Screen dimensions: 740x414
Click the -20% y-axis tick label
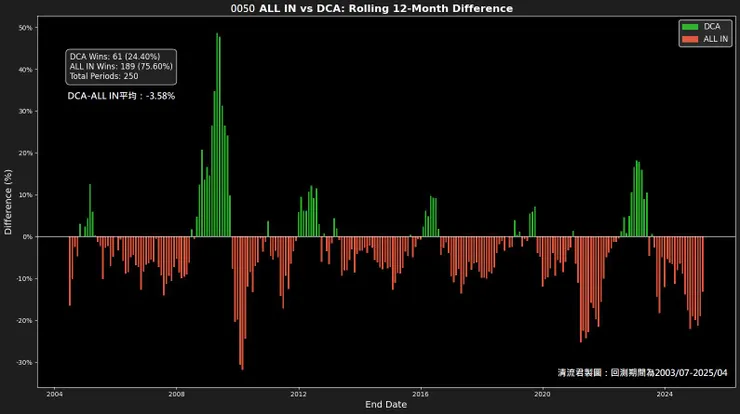click(x=25, y=321)
